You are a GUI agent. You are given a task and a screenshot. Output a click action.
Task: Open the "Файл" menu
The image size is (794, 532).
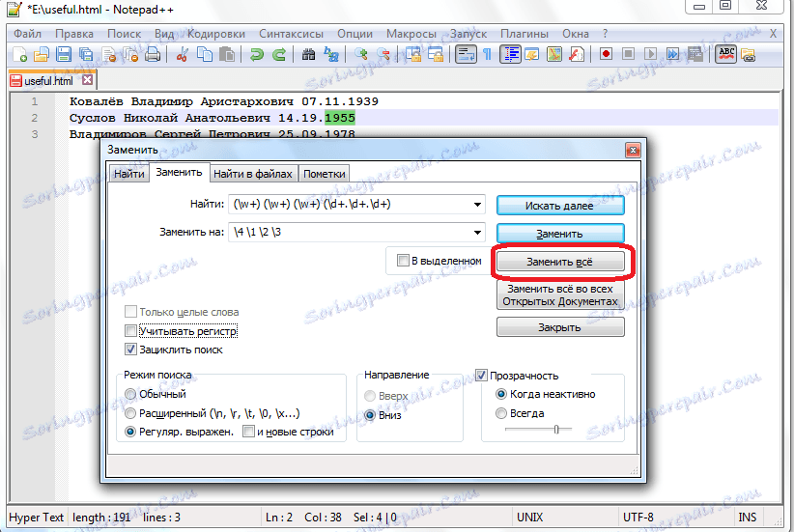click(x=27, y=34)
